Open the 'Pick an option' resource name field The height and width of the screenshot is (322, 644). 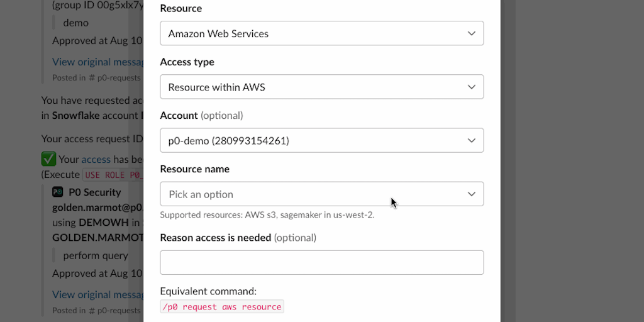click(314, 194)
